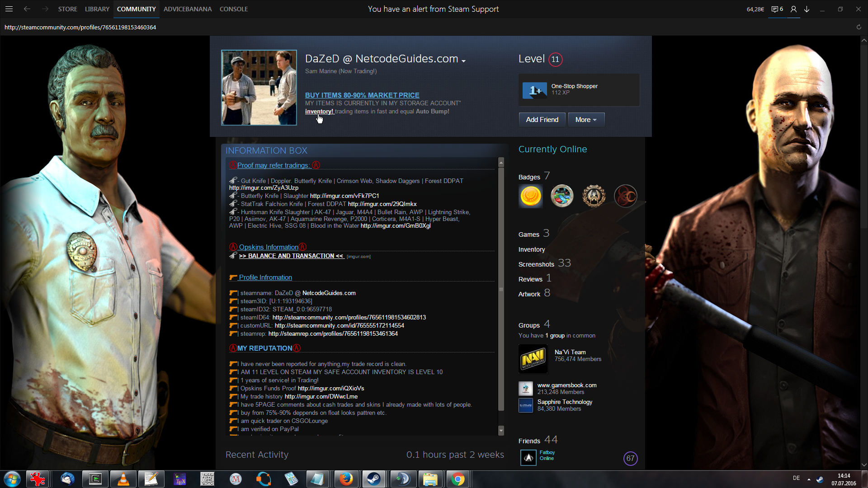Open the downloads arrow icon
This screenshot has height=488, width=868.
[807, 9]
